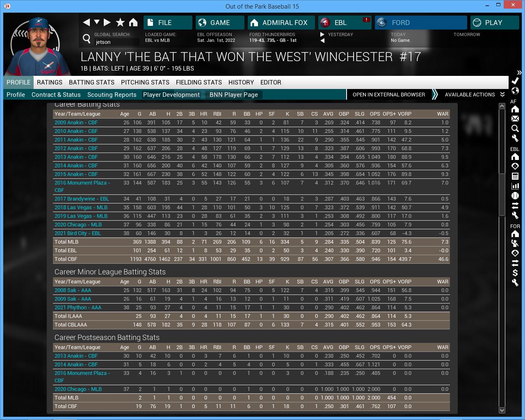This screenshot has width=525, height=420.
Task: Click the bar chart statistics icon
Action: (515, 186)
